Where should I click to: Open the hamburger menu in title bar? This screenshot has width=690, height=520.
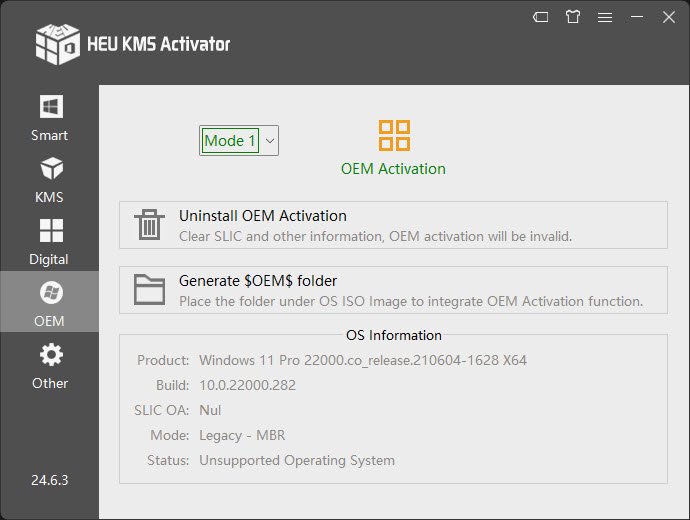click(605, 17)
